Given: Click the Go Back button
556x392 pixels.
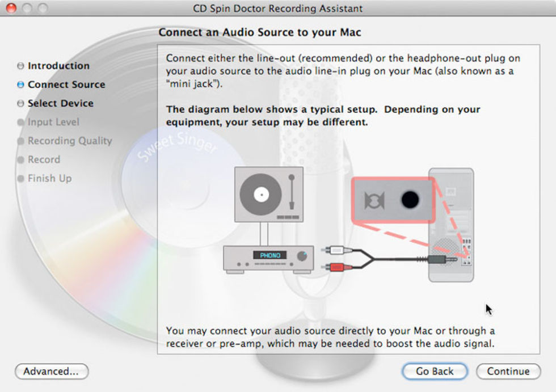Looking at the screenshot, I should tap(435, 371).
